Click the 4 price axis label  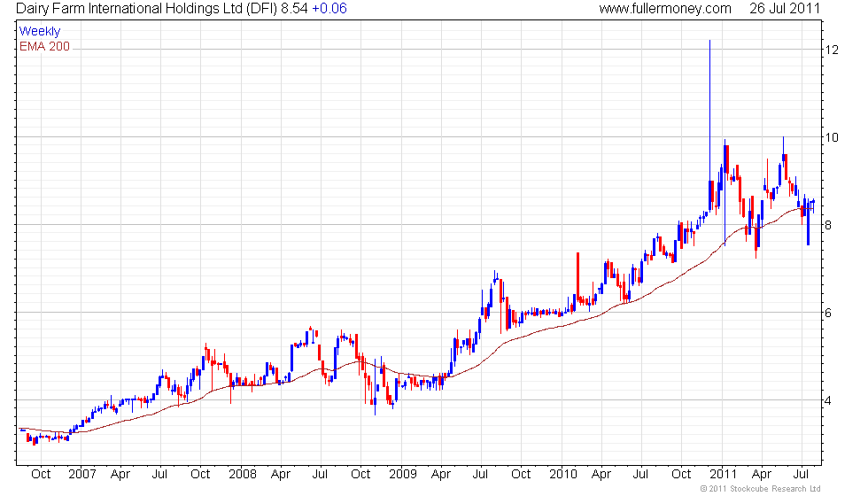click(828, 400)
